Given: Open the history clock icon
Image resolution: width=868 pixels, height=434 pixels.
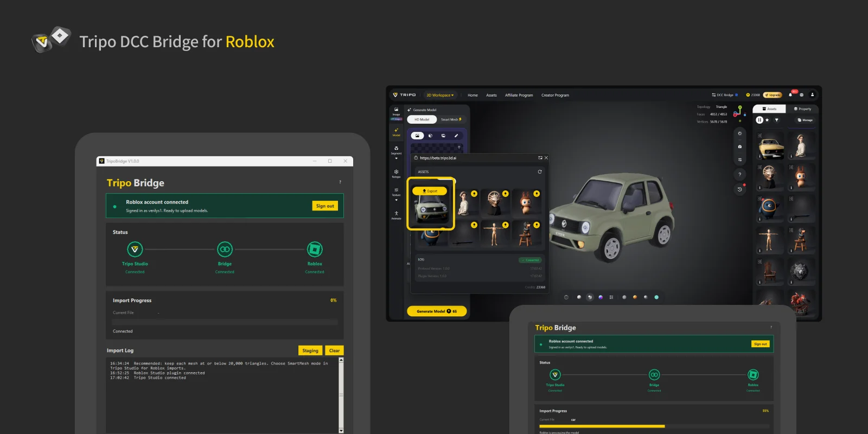Looking at the screenshot, I should tap(739, 189).
